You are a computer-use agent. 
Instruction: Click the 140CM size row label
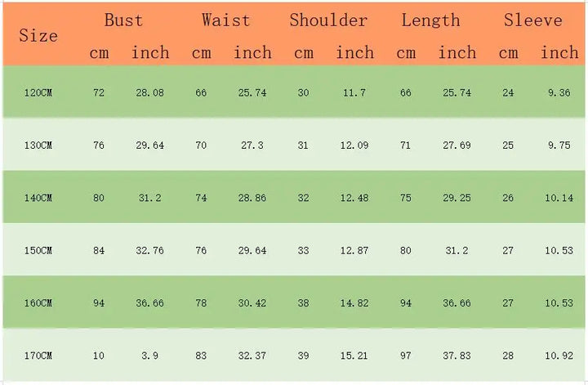pyautogui.click(x=38, y=198)
